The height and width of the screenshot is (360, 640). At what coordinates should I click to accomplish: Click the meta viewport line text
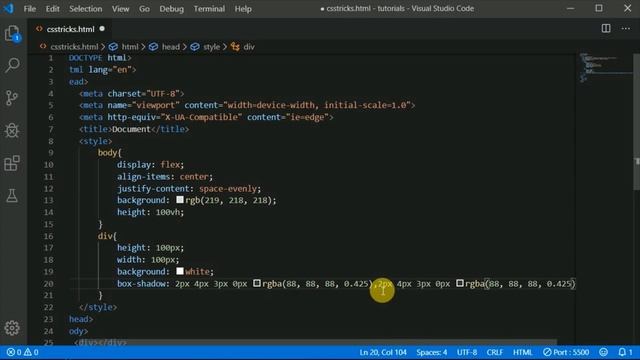[x=247, y=105]
